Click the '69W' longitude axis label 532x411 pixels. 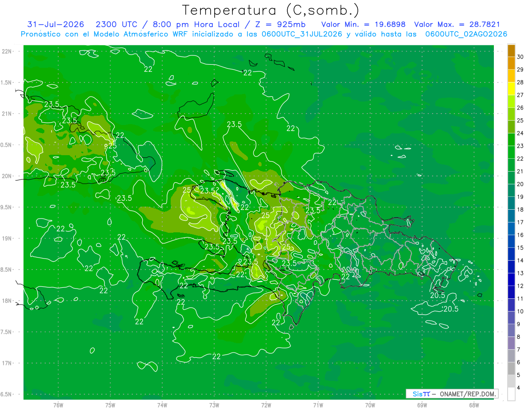(x=422, y=405)
